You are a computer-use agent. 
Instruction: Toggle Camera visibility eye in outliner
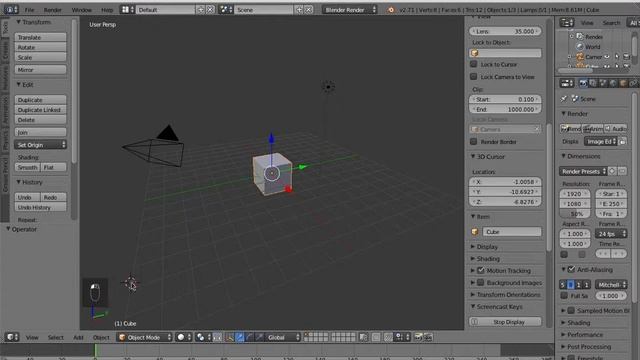point(607,57)
